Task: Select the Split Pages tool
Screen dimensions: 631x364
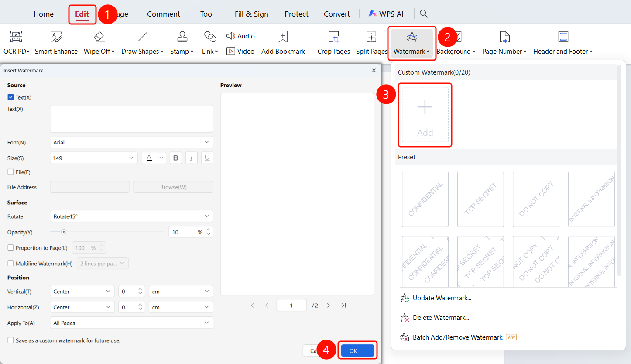Action: coord(371,43)
